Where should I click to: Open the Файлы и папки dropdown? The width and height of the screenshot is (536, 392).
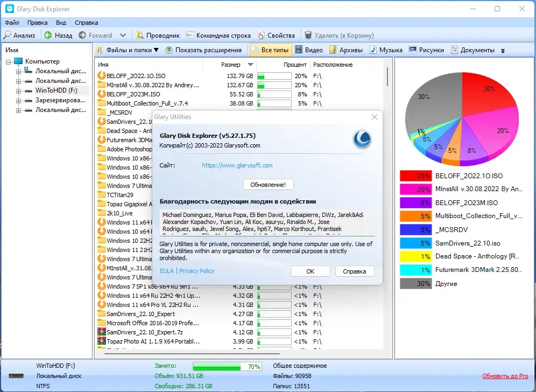[x=128, y=50]
